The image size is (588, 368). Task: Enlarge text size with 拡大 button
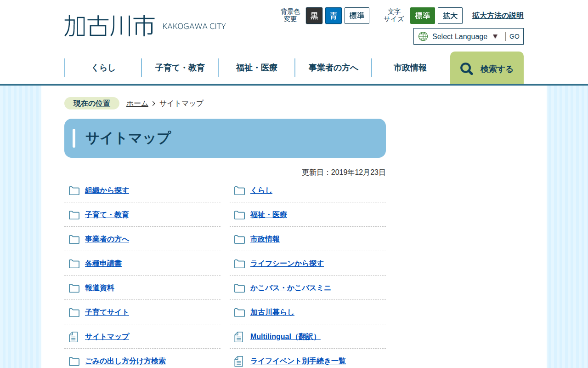[450, 16]
